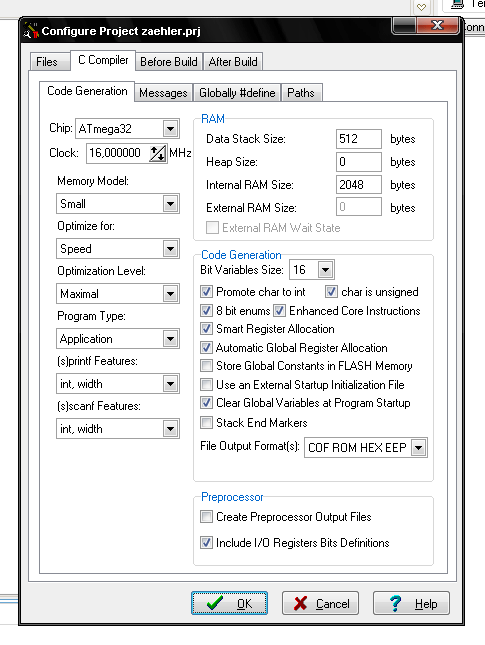Open the File Output Format dropdown
This screenshot has width=485, height=645.
pos(418,448)
